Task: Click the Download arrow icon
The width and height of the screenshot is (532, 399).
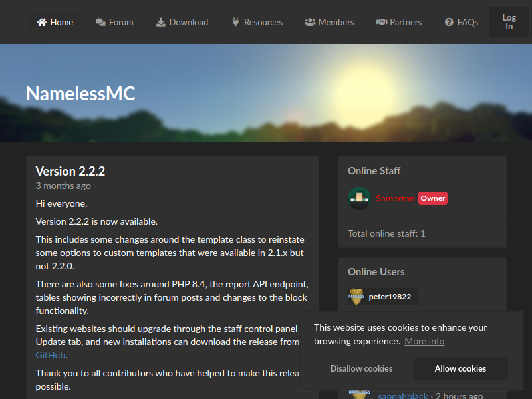Action: coord(160,23)
